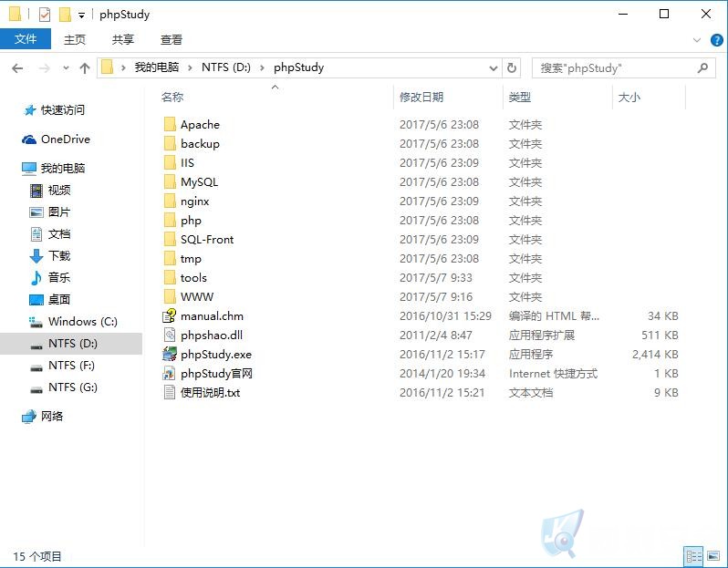Viewport: 728px width, 568px height.
Task: Click the 编译的 HTML 帮... type cell
Action: 554,316
